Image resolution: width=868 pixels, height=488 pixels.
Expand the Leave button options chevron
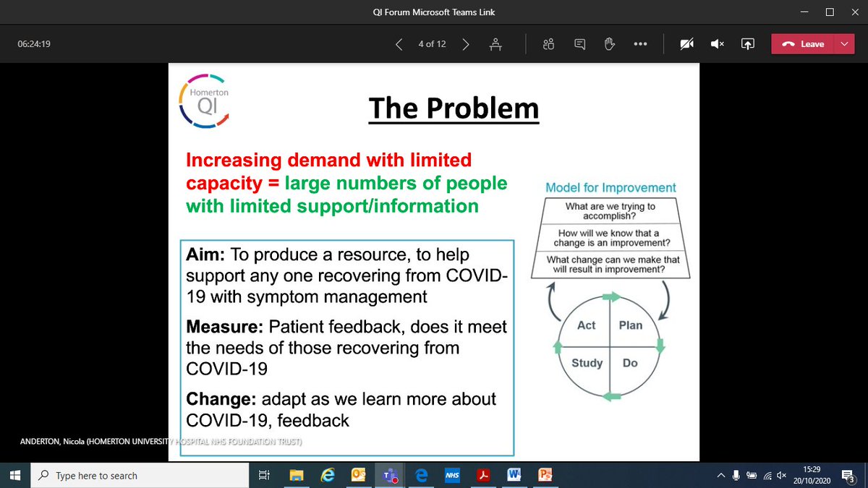(x=843, y=43)
